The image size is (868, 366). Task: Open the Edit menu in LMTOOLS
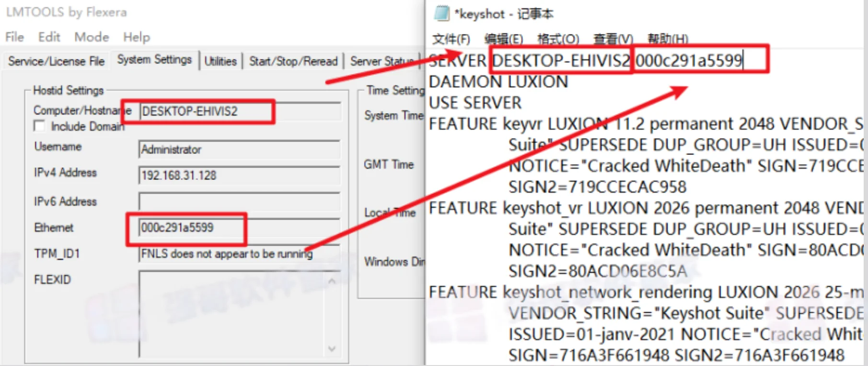point(49,37)
